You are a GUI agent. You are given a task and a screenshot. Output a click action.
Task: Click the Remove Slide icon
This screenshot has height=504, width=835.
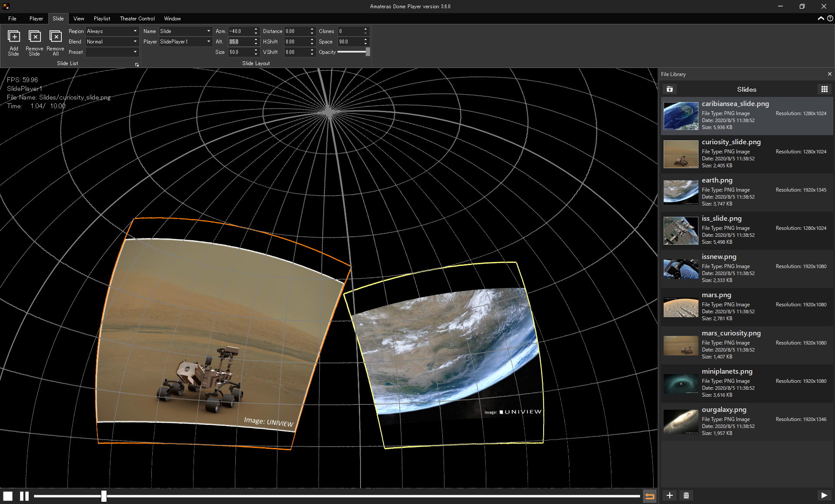point(34,43)
